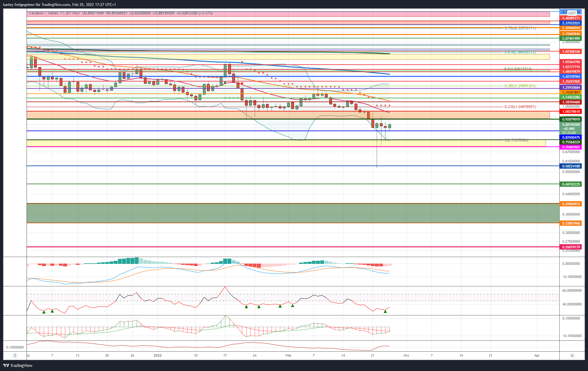Screen dimensions: 588x371
Task: Click the 2022 year marker on time axis
Action: (158, 355)
